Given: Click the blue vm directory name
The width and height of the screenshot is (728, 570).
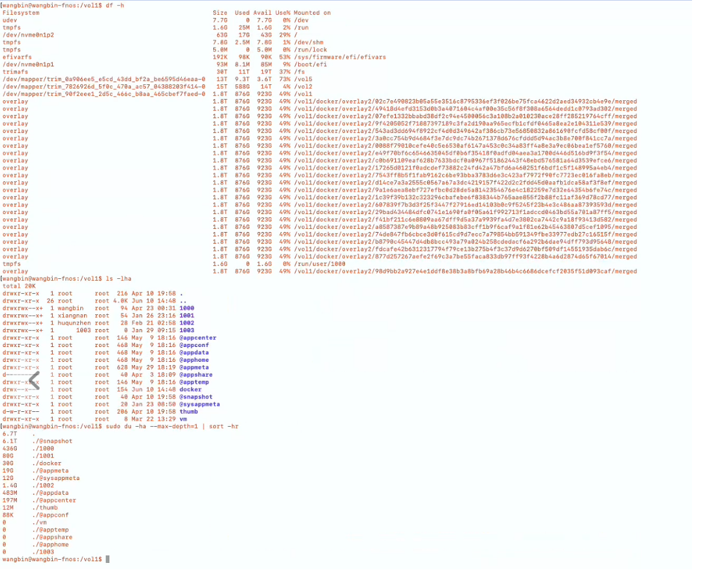Looking at the screenshot, I should tap(183, 419).
